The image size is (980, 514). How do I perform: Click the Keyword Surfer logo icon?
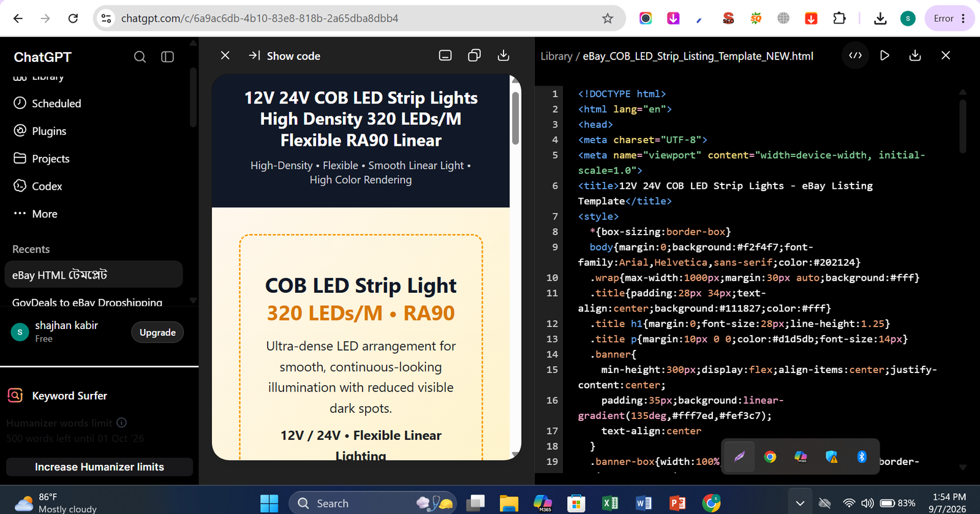coord(15,395)
